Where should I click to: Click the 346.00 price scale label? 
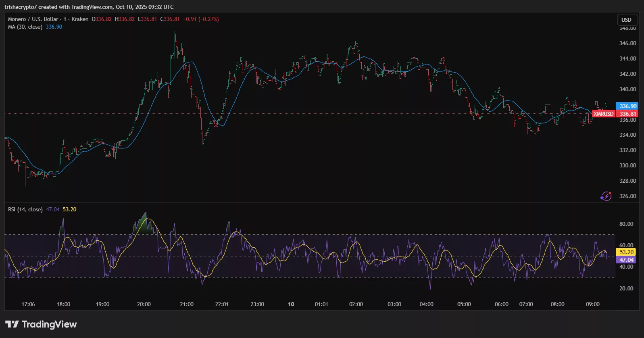[x=627, y=43]
